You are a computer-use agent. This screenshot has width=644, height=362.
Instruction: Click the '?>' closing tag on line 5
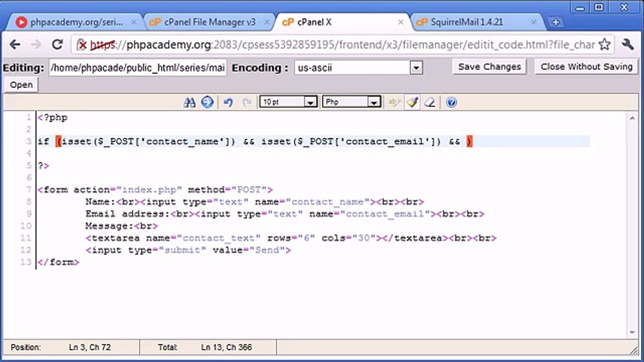point(43,165)
